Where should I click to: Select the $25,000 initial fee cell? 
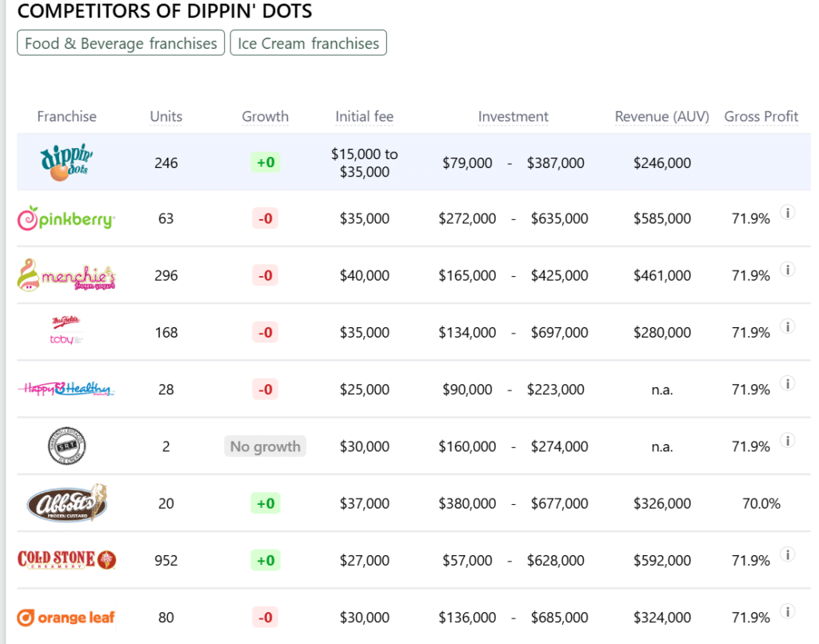click(x=365, y=389)
